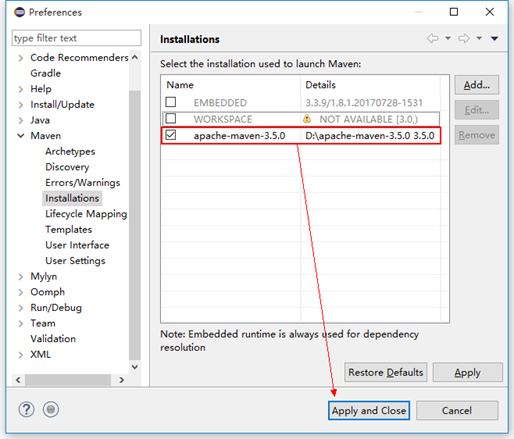Click Apply and Close button
The height and width of the screenshot is (439, 514).
[x=369, y=410]
